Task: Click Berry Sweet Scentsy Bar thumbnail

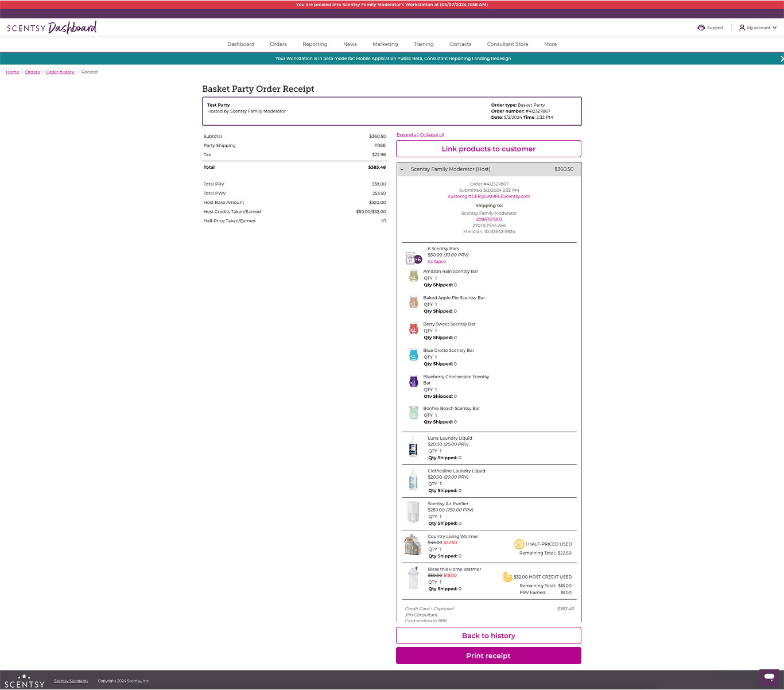Action: pos(413,328)
